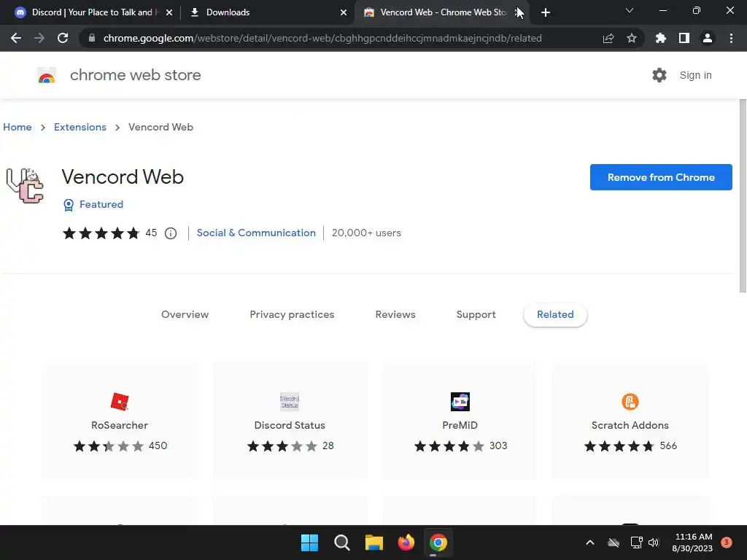Open Social & Communication category link
The width and height of the screenshot is (747, 560).
[x=256, y=233]
